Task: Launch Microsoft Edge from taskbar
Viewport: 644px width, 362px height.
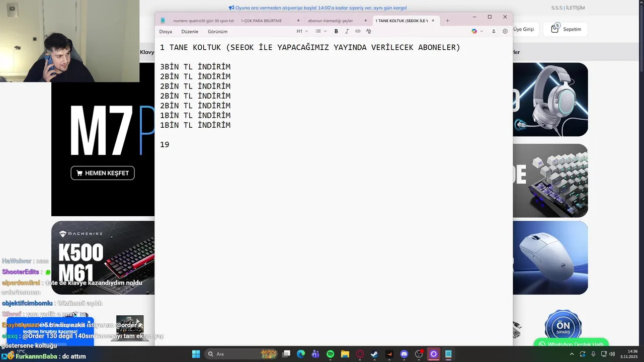Action: click(301, 354)
